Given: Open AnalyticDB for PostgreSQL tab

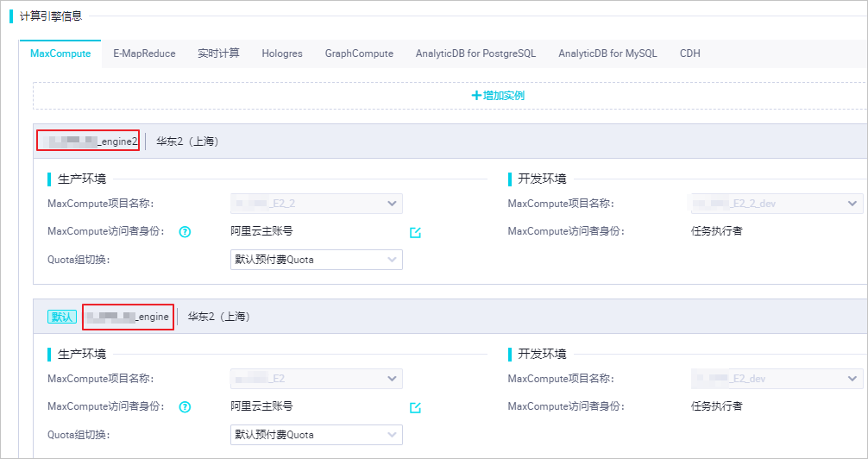Looking at the screenshot, I should pyautogui.click(x=475, y=53).
